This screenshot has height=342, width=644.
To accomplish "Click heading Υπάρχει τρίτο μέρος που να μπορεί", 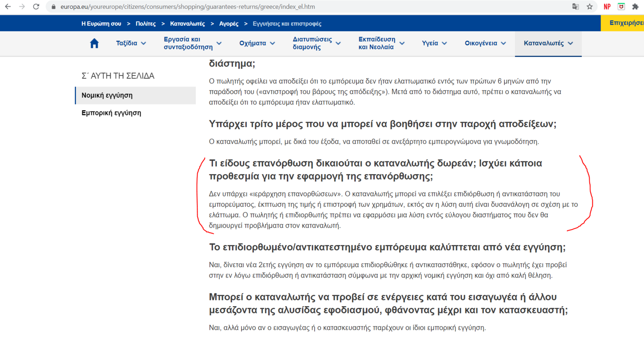I will pyautogui.click(x=382, y=124).
